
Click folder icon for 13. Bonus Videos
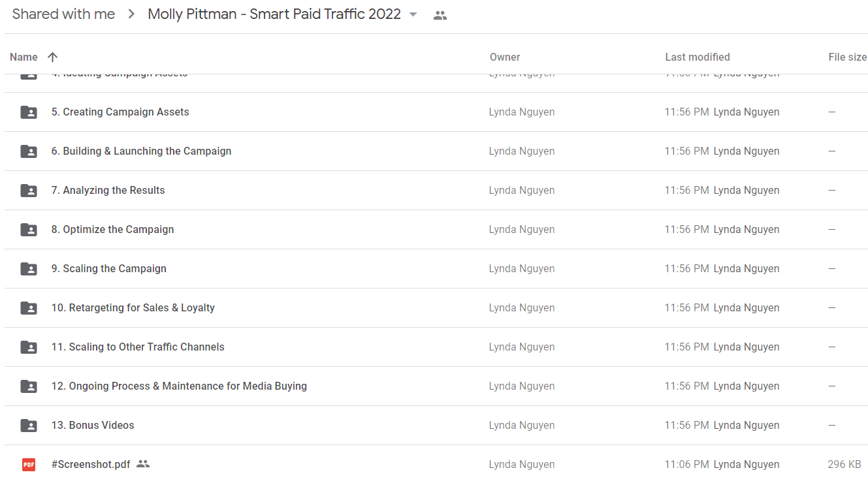click(x=29, y=426)
